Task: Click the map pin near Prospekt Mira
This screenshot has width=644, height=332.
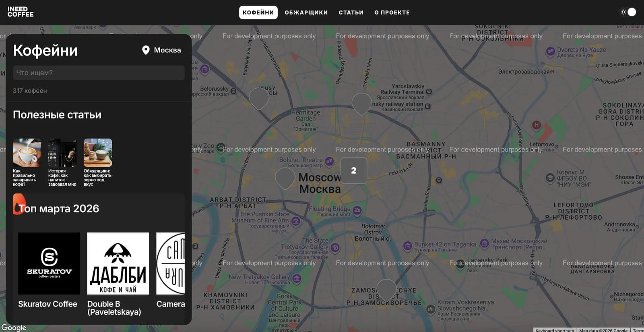Action: 361,103
